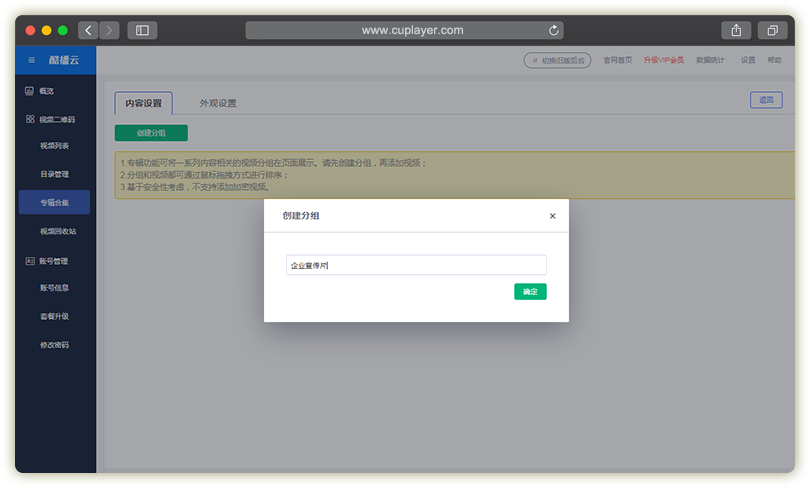Screen dimensions: 810x488
Task: Open the 升级VIP会员 link
Action: click(x=663, y=60)
